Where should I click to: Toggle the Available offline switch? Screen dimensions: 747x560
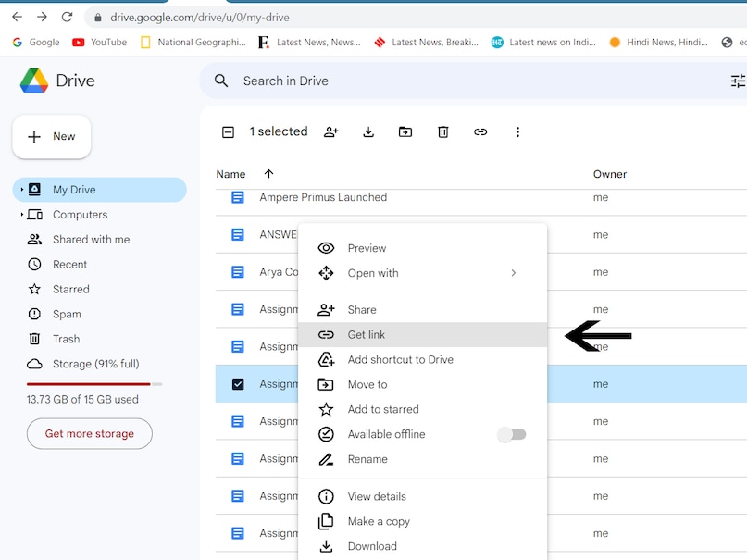tap(512, 435)
